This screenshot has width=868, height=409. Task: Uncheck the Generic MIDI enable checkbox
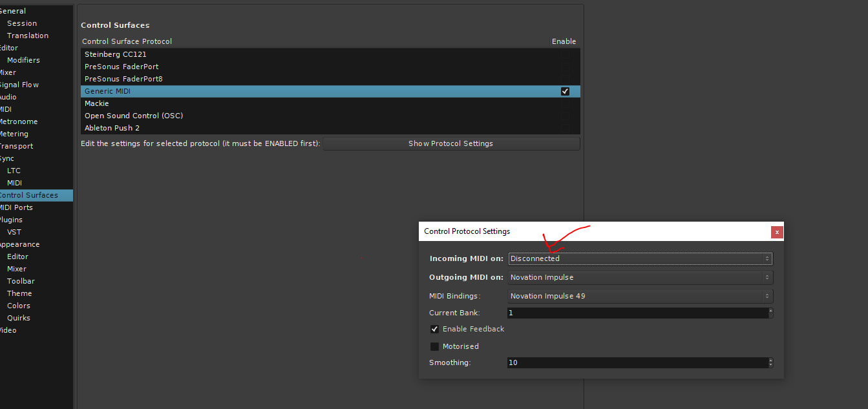pos(565,92)
